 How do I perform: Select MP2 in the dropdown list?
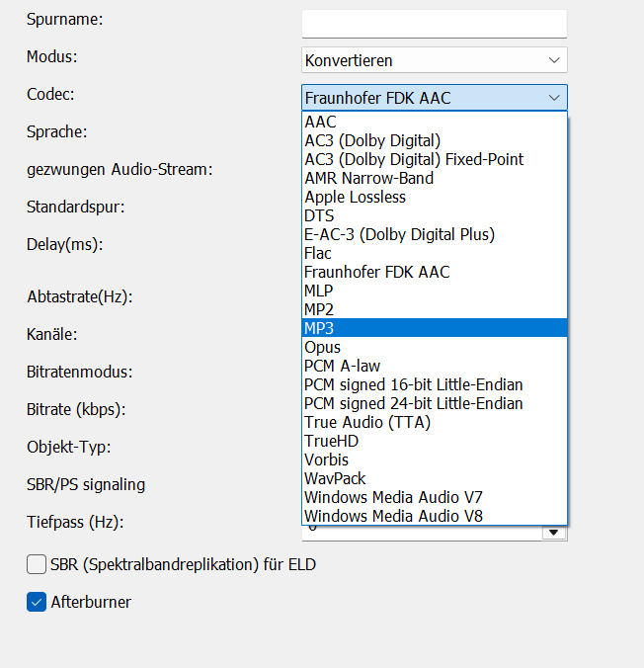434,309
